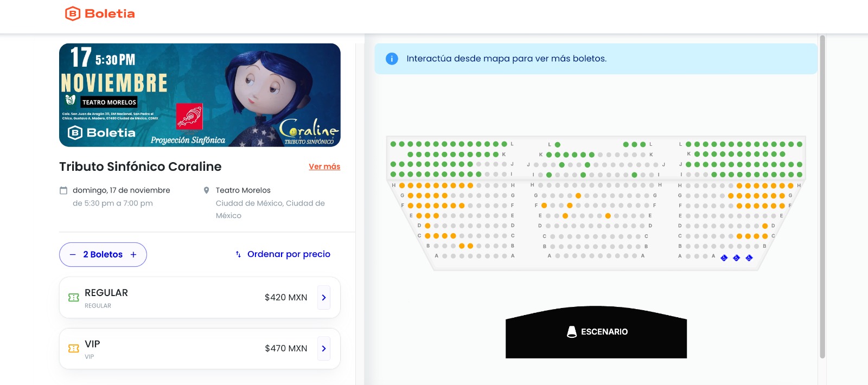Click the orange VIP ticket icon
The width and height of the screenshot is (868, 385).
point(74,349)
